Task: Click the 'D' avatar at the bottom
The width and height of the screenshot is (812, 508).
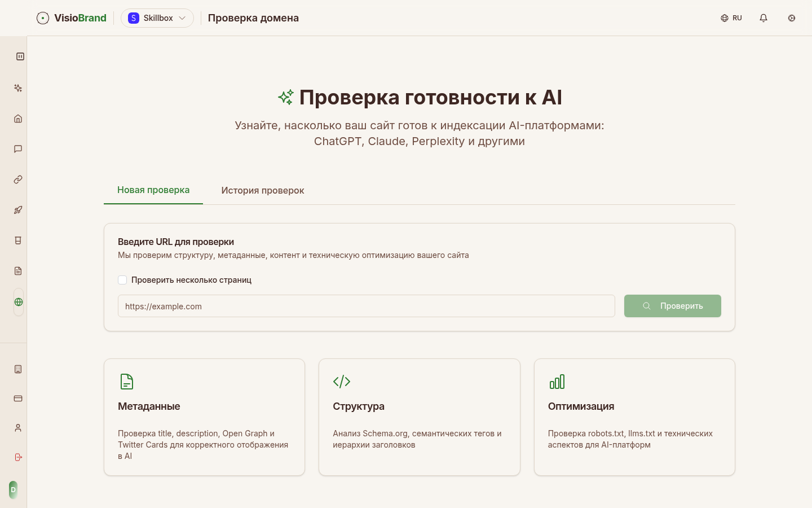Action: 12,490
